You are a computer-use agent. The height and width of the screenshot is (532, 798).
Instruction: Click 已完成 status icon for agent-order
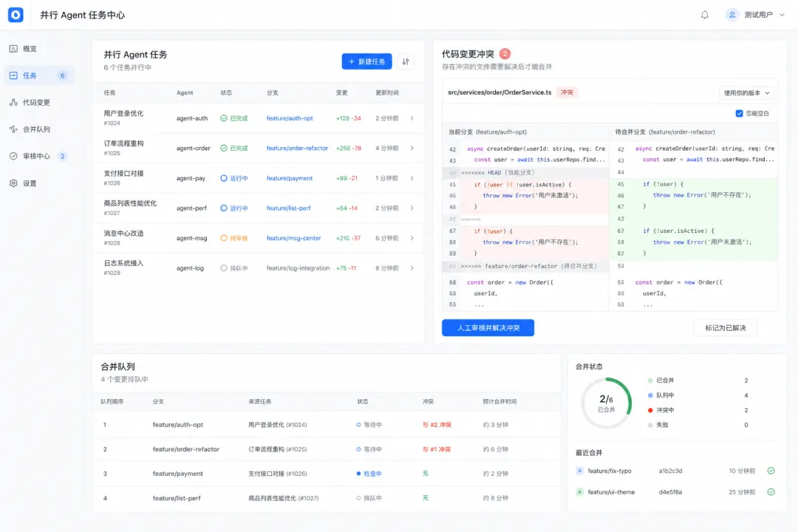pyautogui.click(x=223, y=148)
